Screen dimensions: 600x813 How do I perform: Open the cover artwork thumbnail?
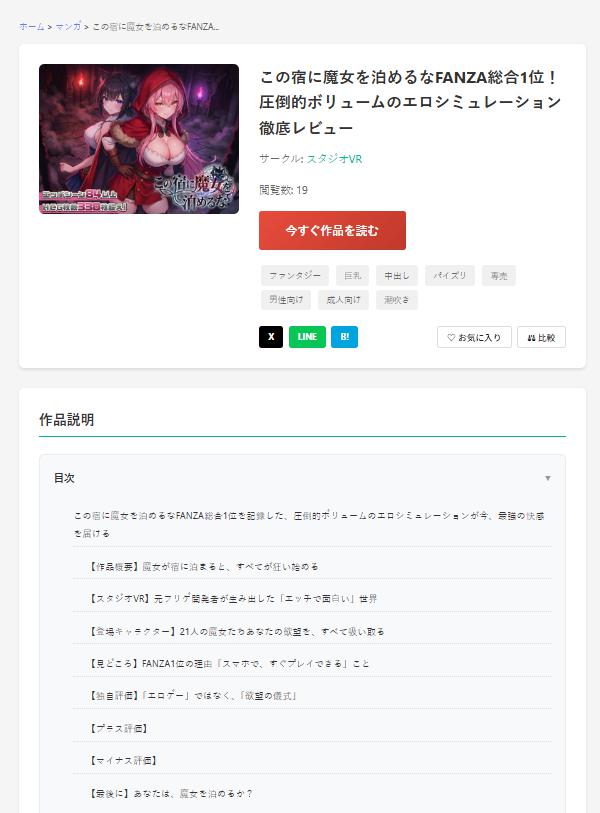tap(139, 139)
